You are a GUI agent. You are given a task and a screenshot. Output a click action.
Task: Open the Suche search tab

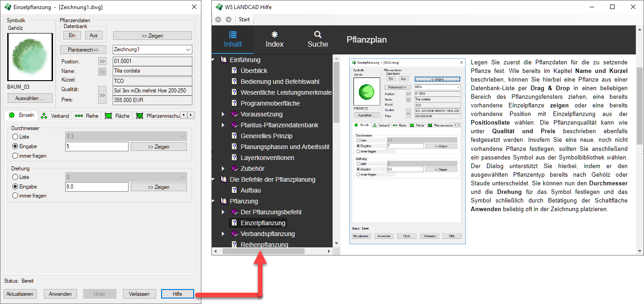(x=318, y=39)
